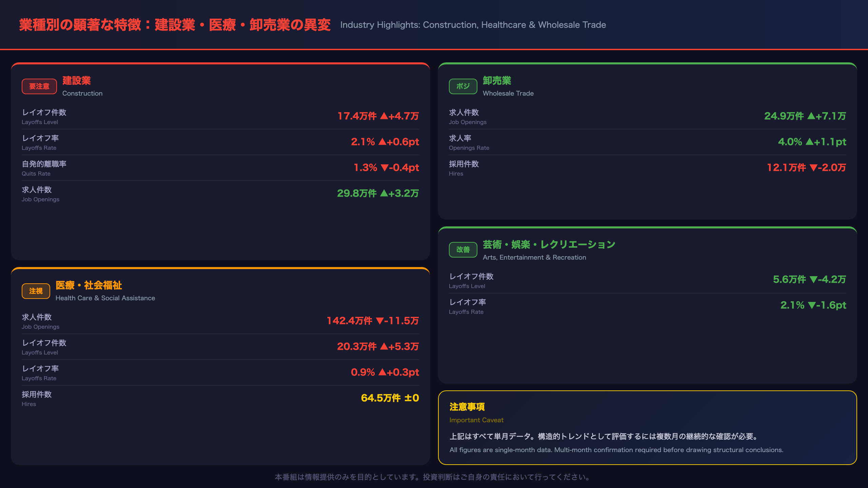This screenshot has width=868, height=488.
Task: Click Construction job openings 29.8万件 ▲+3.2万
Action: 378,194
